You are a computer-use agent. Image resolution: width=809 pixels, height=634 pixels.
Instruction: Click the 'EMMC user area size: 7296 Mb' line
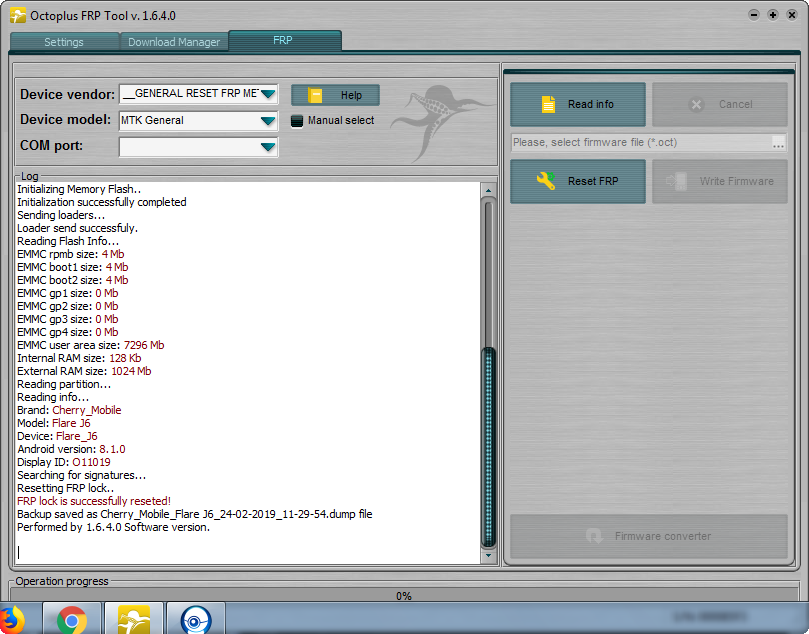pos(91,345)
